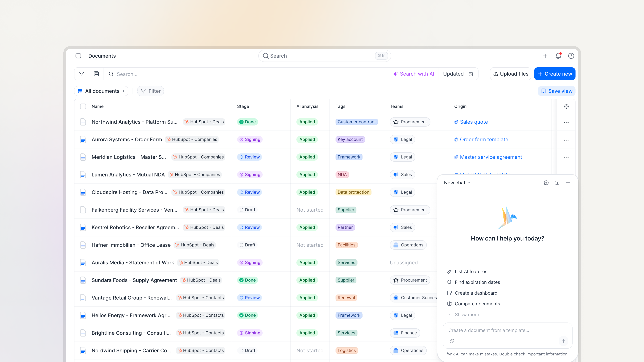Toggle the select-all checkbox in header
The width and height of the screenshot is (644, 362).
[83, 106]
